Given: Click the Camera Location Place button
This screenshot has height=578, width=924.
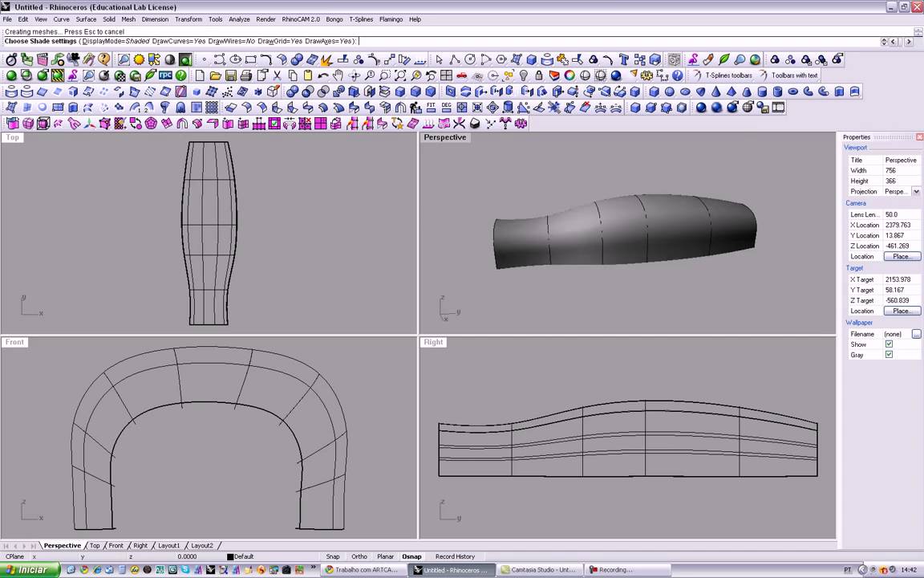Looking at the screenshot, I should pos(902,257).
